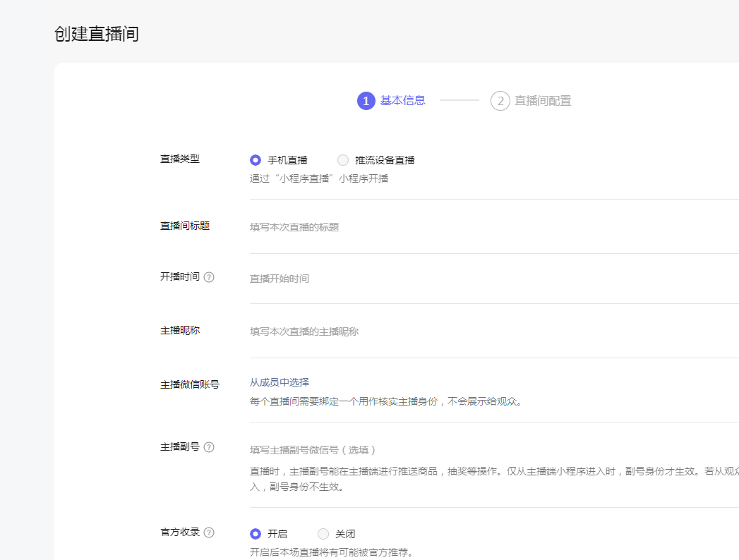Open help icon next to 主播副号

[209, 447]
